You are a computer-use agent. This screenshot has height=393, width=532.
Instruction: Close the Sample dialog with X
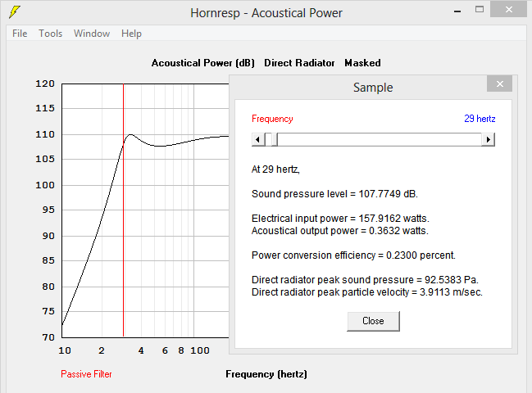[499, 84]
